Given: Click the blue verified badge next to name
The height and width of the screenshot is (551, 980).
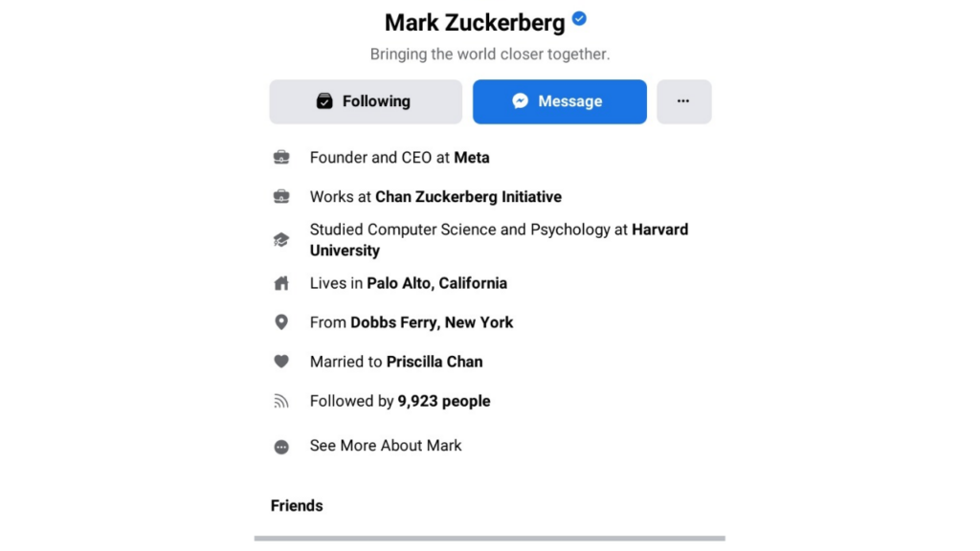Looking at the screenshot, I should tap(579, 19).
